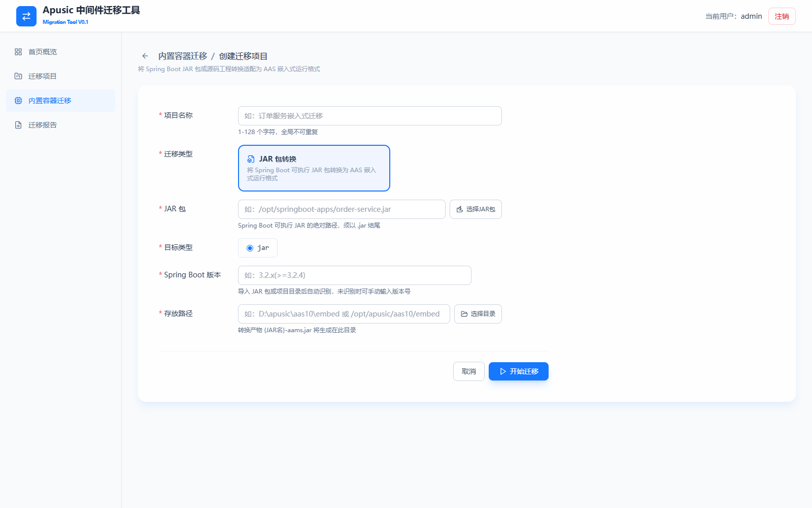Click the 迁移类型 field label
Screen dimensions: 812x508
[x=178, y=154]
